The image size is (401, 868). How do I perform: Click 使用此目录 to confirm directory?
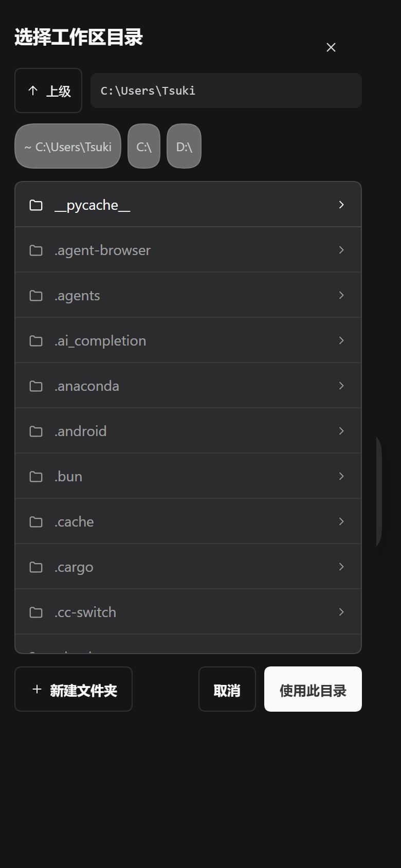[x=313, y=689]
